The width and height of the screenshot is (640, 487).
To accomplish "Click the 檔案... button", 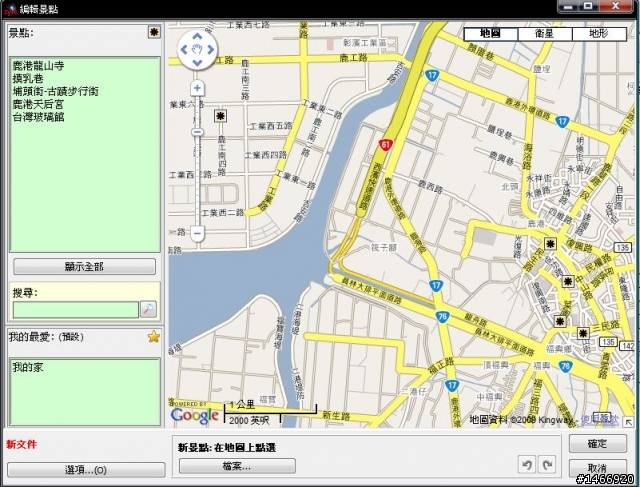I will pyautogui.click(x=237, y=466).
